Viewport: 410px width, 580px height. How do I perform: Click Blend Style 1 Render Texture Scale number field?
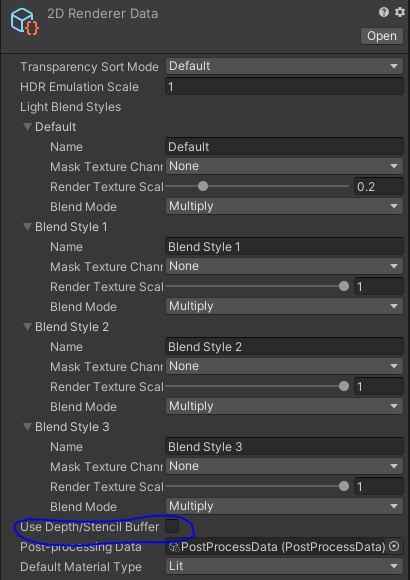pyautogui.click(x=379, y=287)
